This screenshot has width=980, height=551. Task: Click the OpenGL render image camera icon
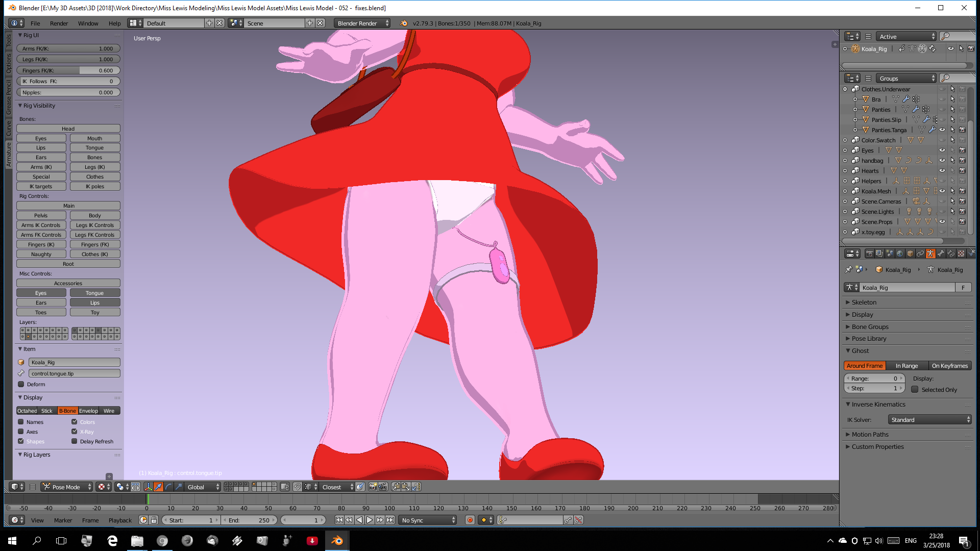[373, 487]
